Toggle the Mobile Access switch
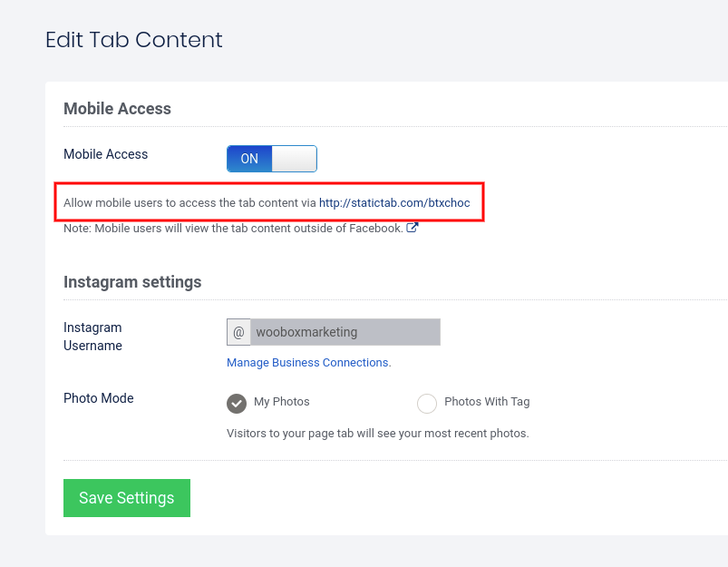The height and width of the screenshot is (567, 728). click(x=271, y=159)
